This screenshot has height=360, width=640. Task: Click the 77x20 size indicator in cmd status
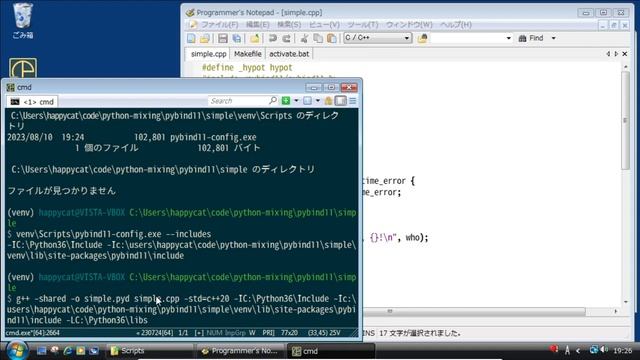[289, 333]
